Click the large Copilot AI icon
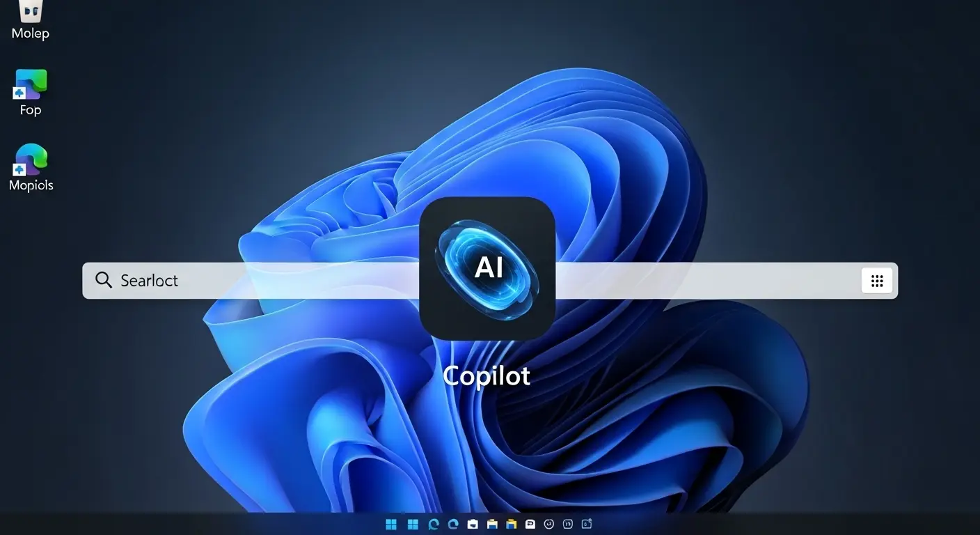Viewport: 980px width, 535px height. (487, 268)
